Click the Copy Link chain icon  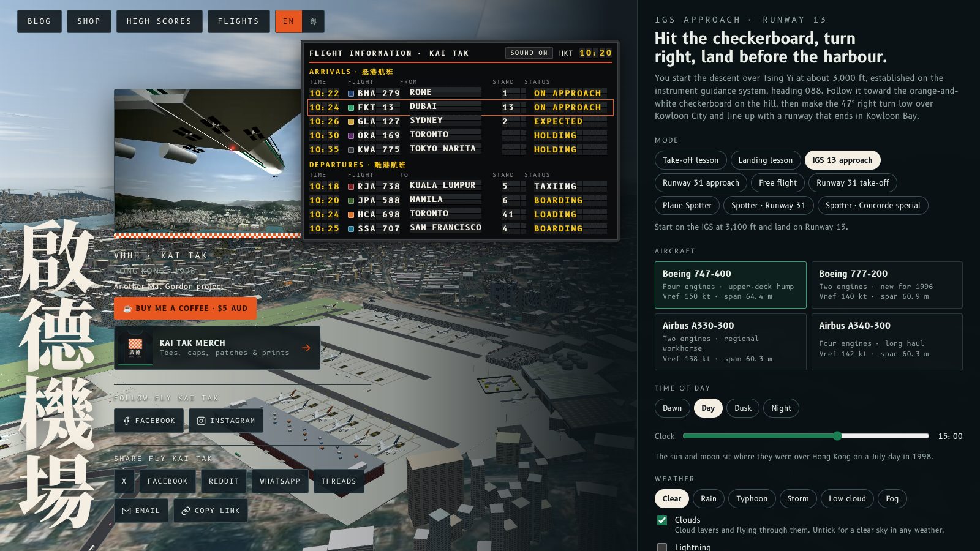186,511
